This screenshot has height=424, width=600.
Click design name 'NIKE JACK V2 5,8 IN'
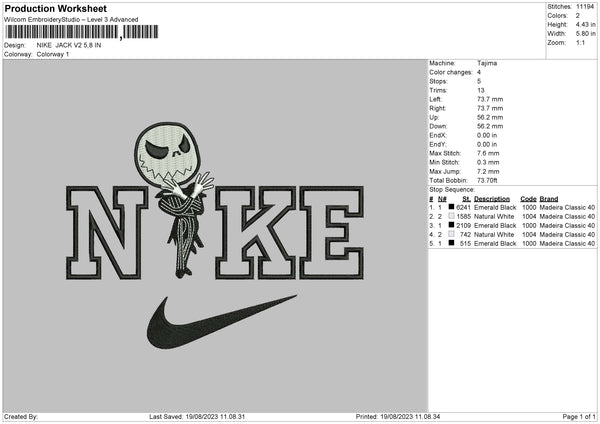(x=69, y=45)
